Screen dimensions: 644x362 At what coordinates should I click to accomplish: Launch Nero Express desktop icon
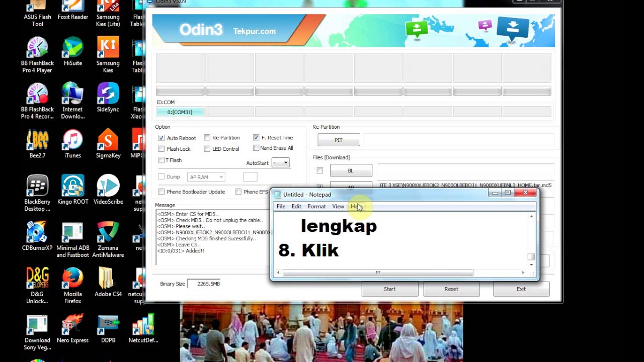coord(72,329)
